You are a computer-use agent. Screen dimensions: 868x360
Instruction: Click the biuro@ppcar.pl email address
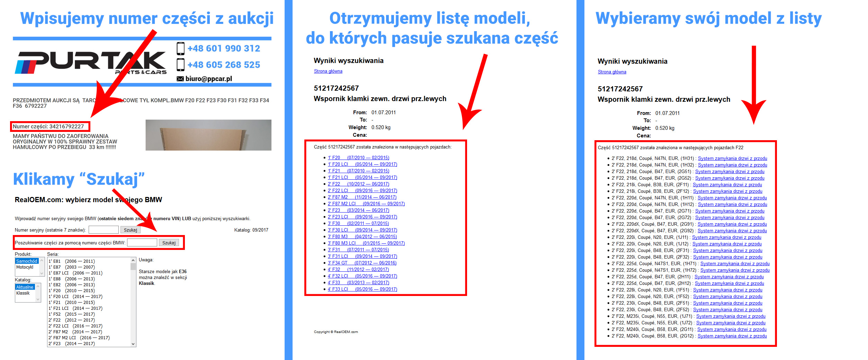coord(209,79)
